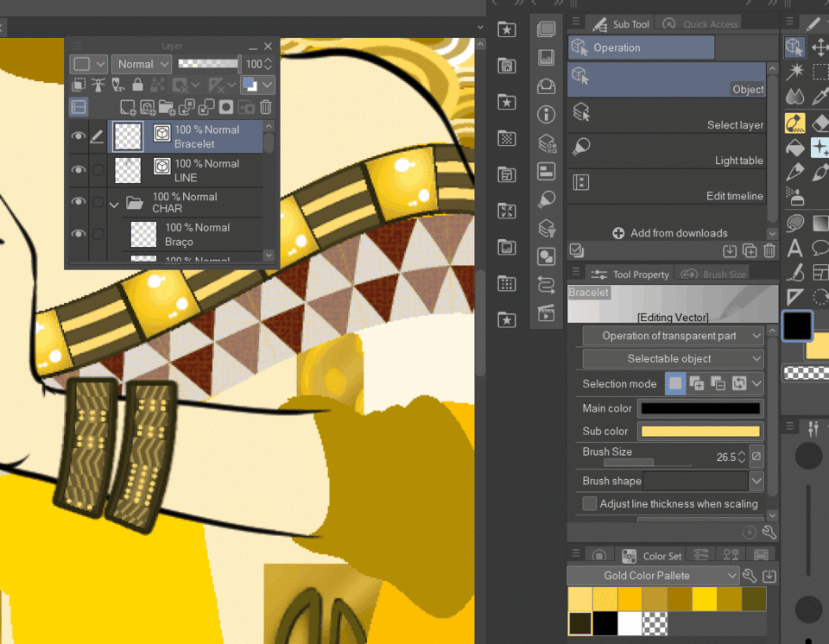Open the Operation sub tool group
Screen dimensions: 829x644
[641, 47]
